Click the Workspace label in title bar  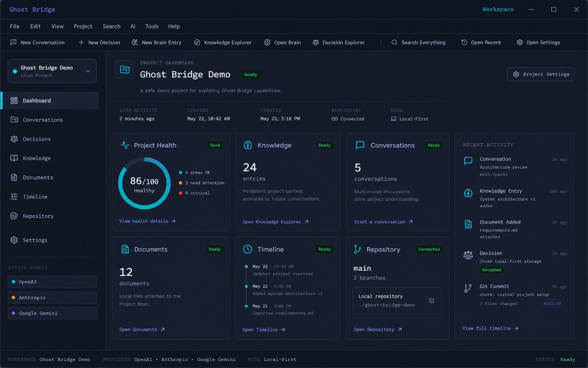coord(498,9)
